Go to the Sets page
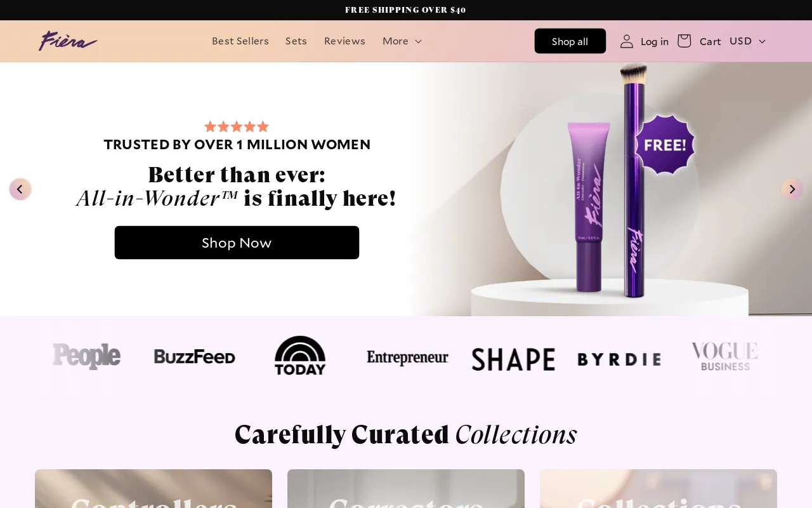 point(296,41)
